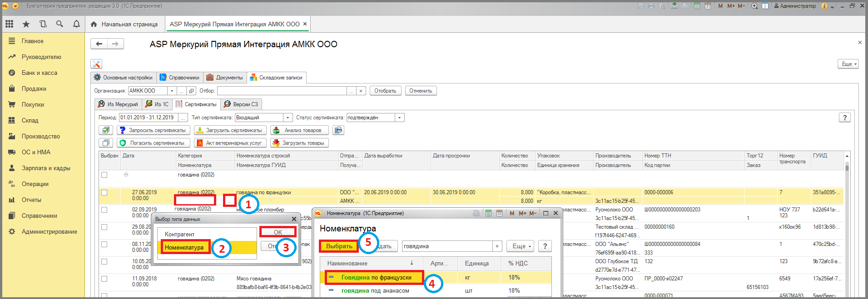Image resolution: width=868 pixels, height=299 pixels.
Task: Click Загрузить товары button
Action: [x=299, y=143]
